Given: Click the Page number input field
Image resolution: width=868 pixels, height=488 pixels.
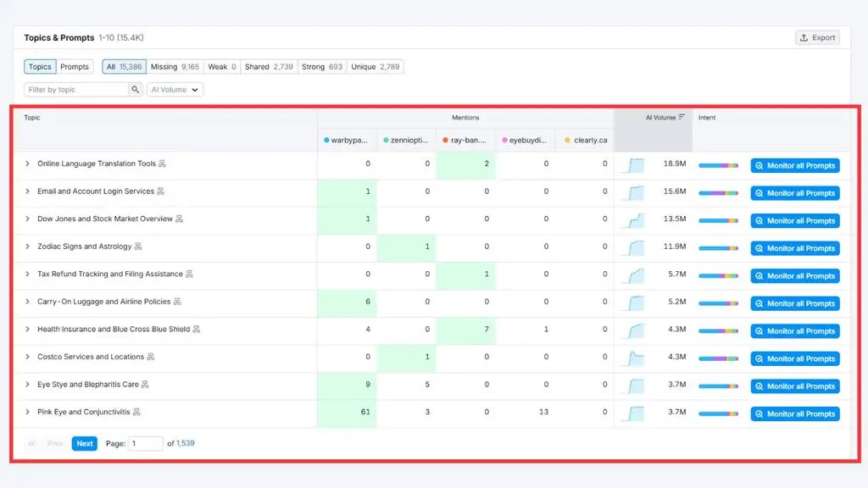Looking at the screenshot, I should tap(146, 443).
